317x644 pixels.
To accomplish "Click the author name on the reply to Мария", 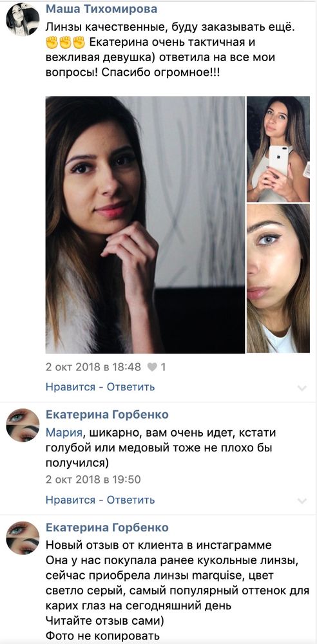I will point(107,414).
